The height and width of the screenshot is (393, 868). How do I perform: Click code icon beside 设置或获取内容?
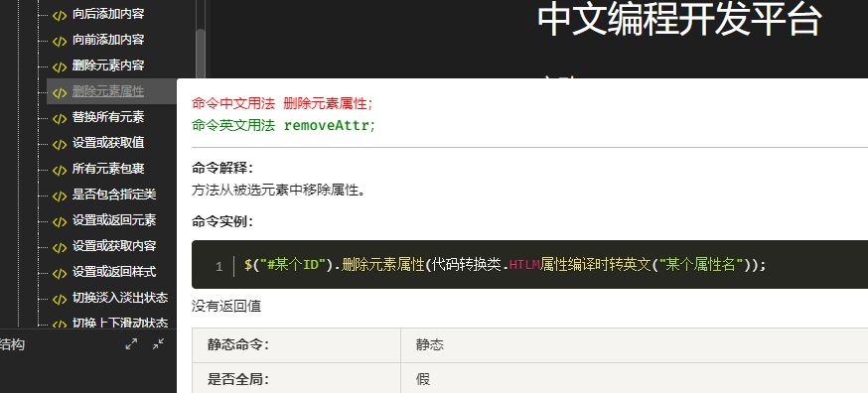[60, 247]
